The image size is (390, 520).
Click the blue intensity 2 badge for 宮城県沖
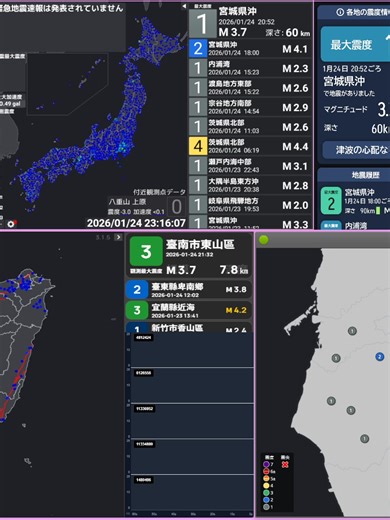[x=198, y=48]
